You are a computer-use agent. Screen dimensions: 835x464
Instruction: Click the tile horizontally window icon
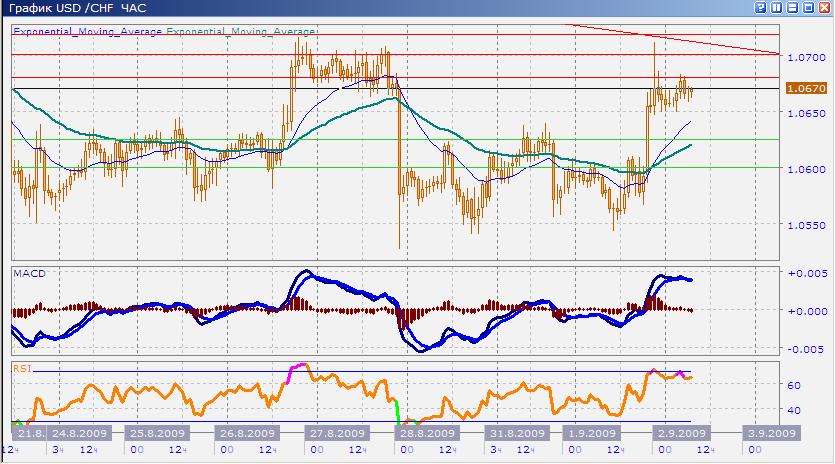(791, 8)
